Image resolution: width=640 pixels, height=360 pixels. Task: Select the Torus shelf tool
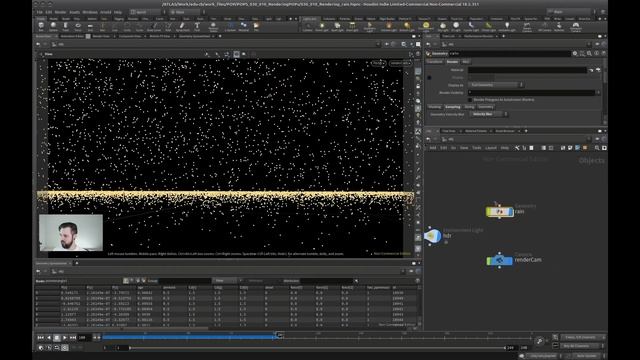tap(78, 27)
